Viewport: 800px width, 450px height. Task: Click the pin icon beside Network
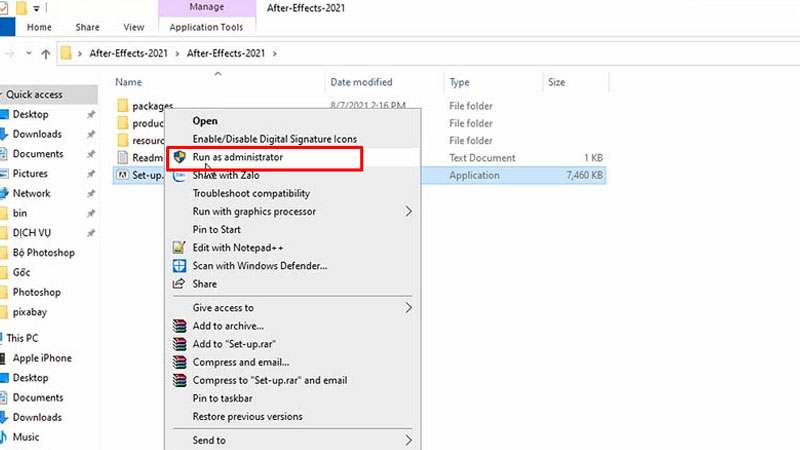click(x=91, y=193)
